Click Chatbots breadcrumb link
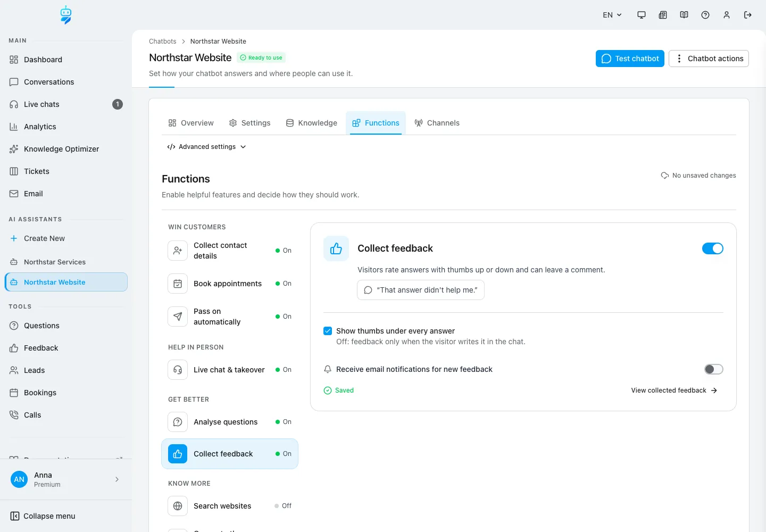The width and height of the screenshot is (766, 532). [162, 41]
